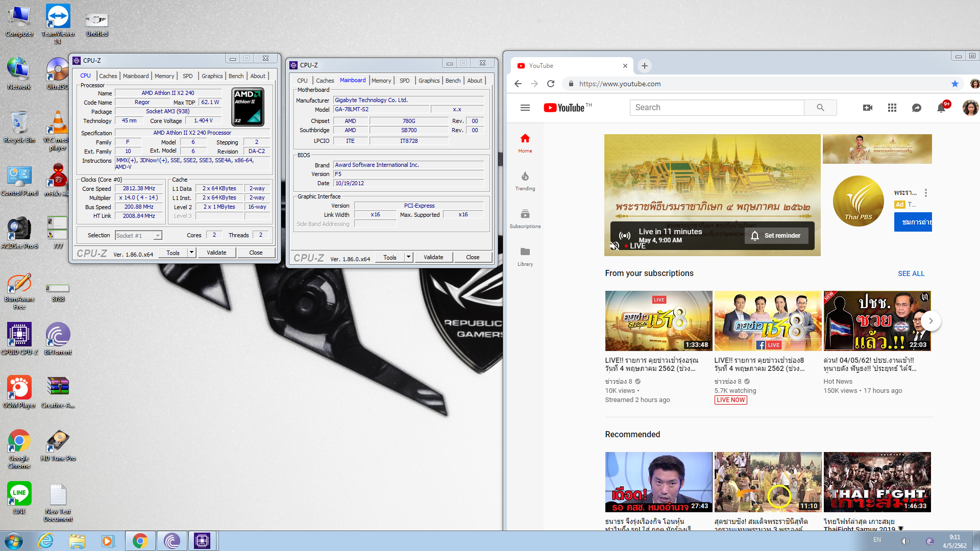This screenshot has width=980, height=551.
Task: Switch to Bench tab in right CPU-Z
Action: pyautogui.click(x=453, y=81)
